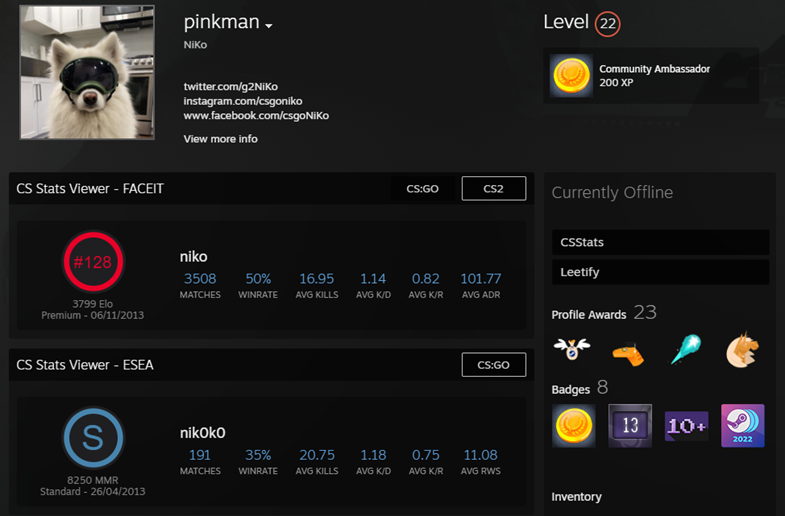
Task: Select CS:GO in the ESEA stats panel
Action: 493,365
